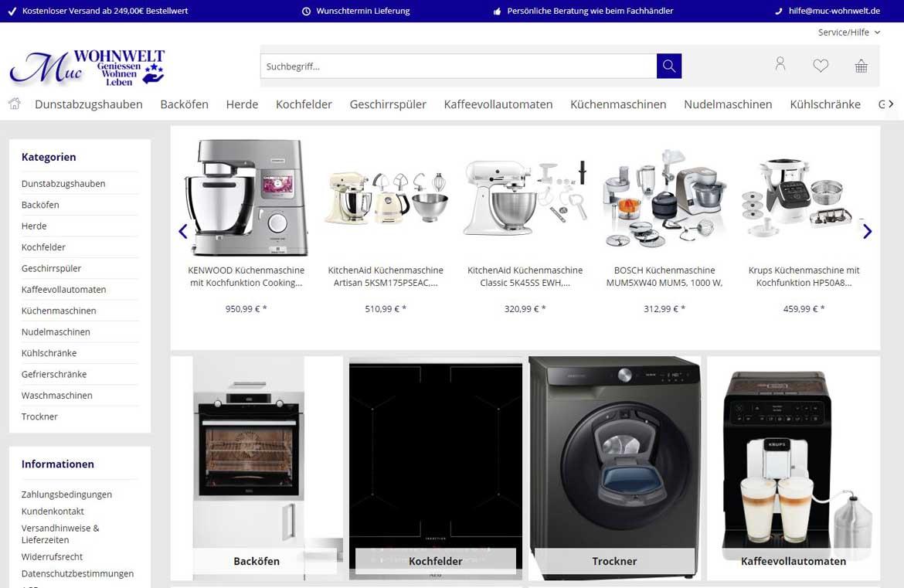The height and width of the screenshot is (588, 904).
Task: Open Kühlschränke in top navigation
Action: point(825,104)
